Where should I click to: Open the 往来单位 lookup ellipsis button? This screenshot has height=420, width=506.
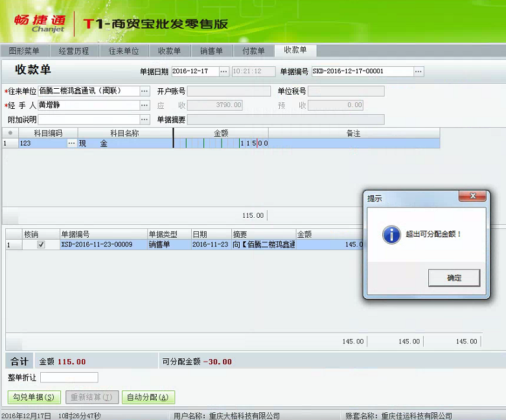[144, 91]
